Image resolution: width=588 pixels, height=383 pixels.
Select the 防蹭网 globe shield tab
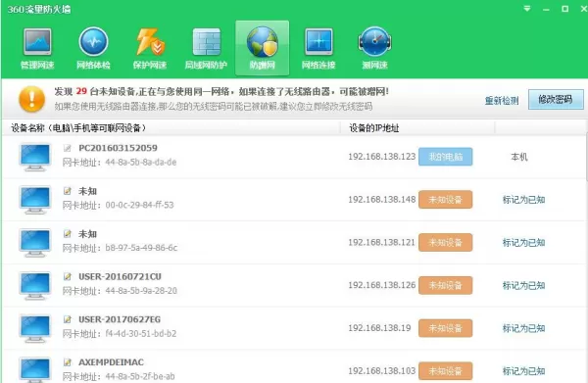point(262,48)
